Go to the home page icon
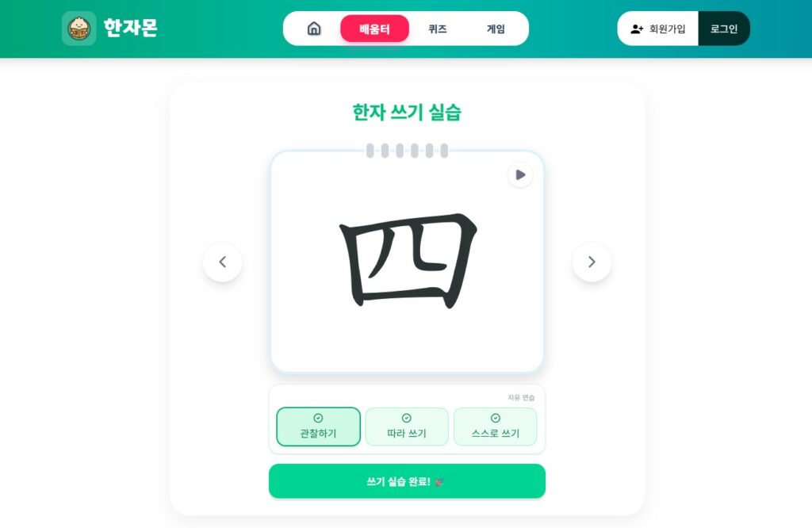The height and width of the screenshot is (528, 812). click(314, 29)
